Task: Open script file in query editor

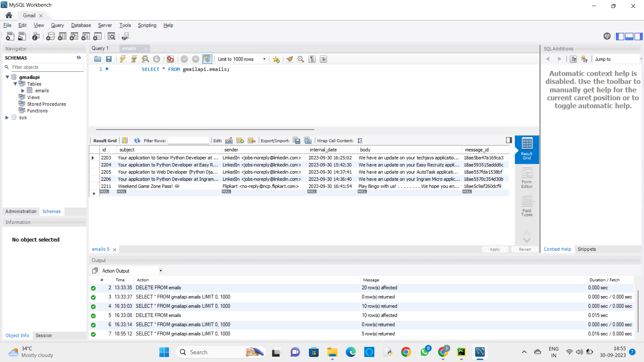Action: 98,59
